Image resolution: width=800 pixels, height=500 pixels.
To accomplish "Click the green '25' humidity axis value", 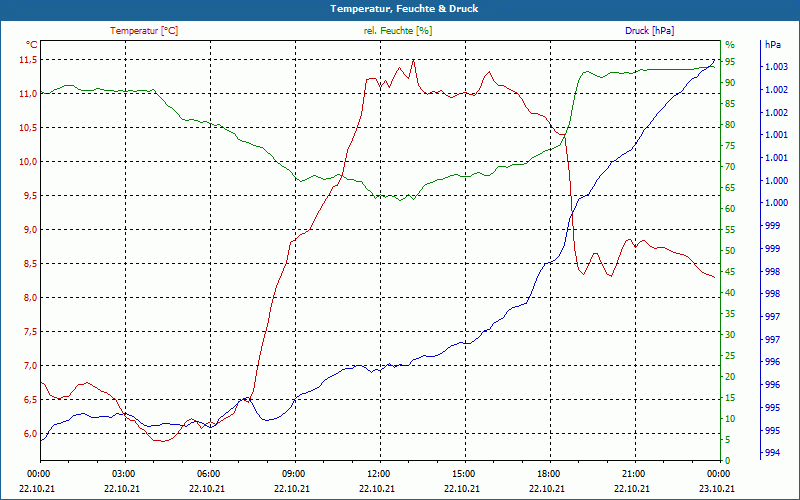I will [730, 356].
